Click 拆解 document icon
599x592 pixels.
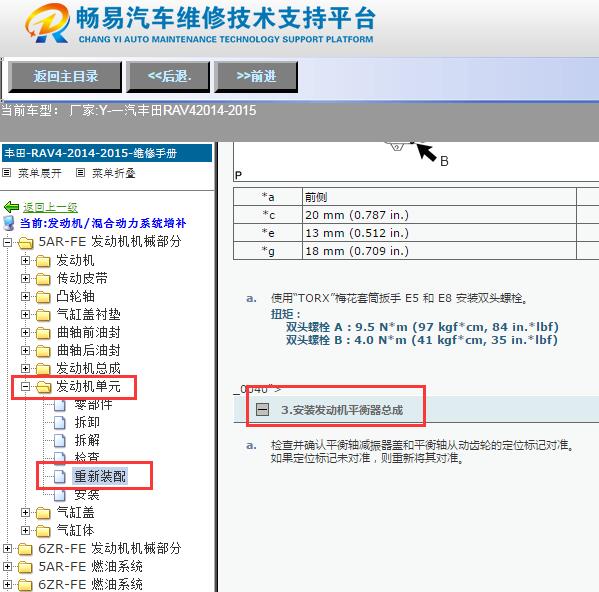(x=60, y=440)
